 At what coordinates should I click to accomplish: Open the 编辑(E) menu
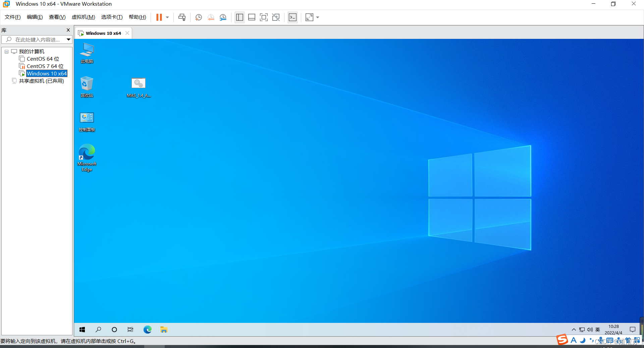35,17
